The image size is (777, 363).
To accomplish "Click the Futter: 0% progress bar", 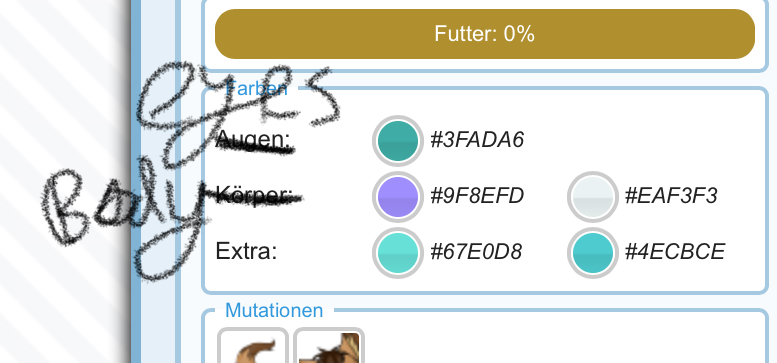I will tap(485, 34).
